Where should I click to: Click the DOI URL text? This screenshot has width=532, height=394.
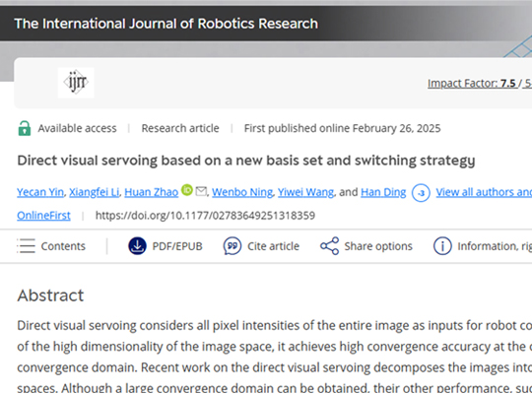click(x=205, y=216)
